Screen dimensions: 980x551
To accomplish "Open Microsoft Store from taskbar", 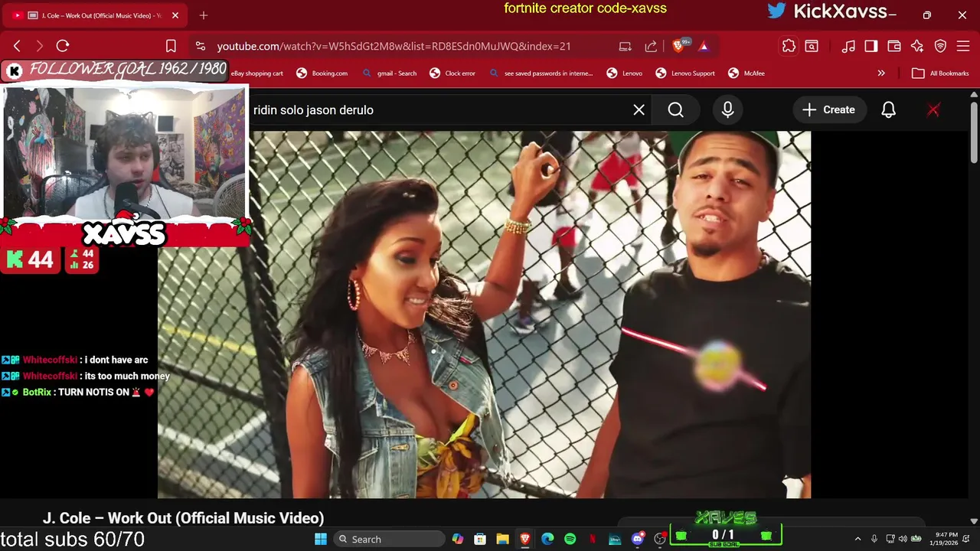I will click(480, 540).
